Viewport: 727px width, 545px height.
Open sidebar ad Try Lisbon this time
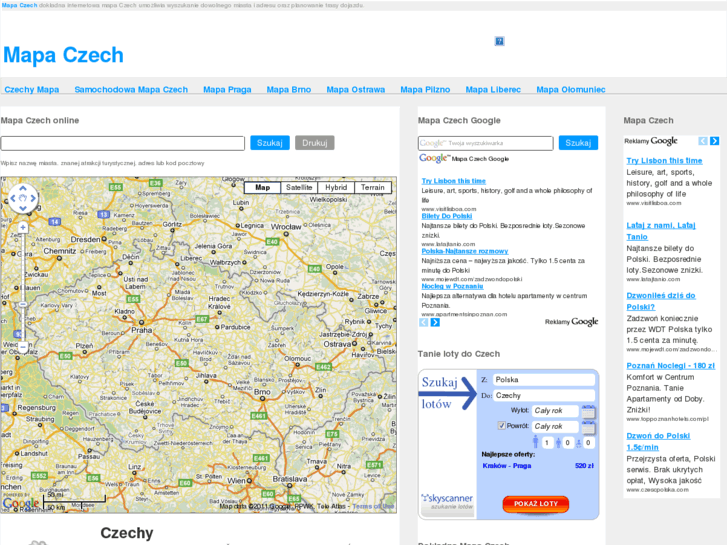click(x=664, y=160)
